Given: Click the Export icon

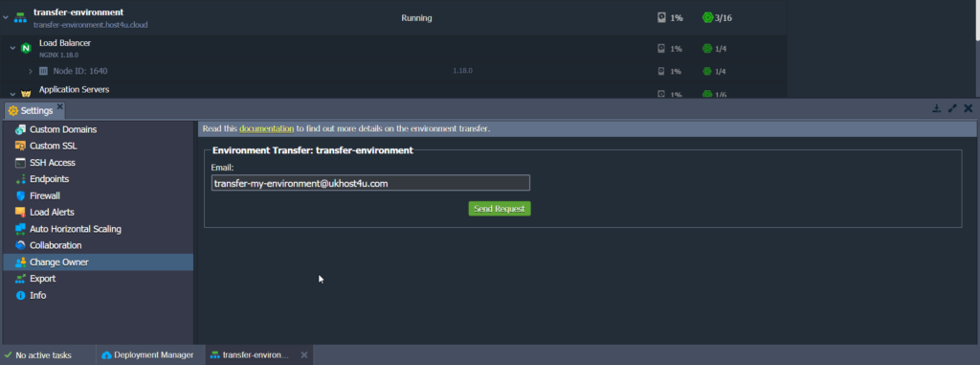Looking at the screenshot, I should point(21,279).
